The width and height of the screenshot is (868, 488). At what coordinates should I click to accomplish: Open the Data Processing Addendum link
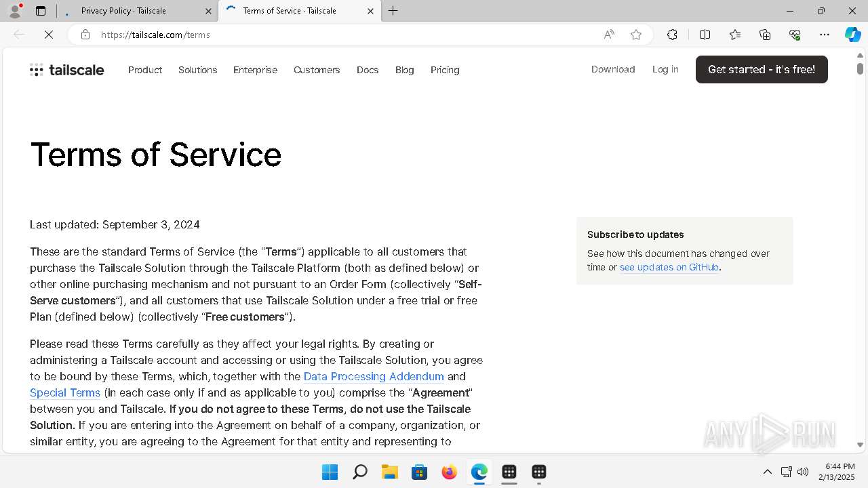click(x=374, y=376)
